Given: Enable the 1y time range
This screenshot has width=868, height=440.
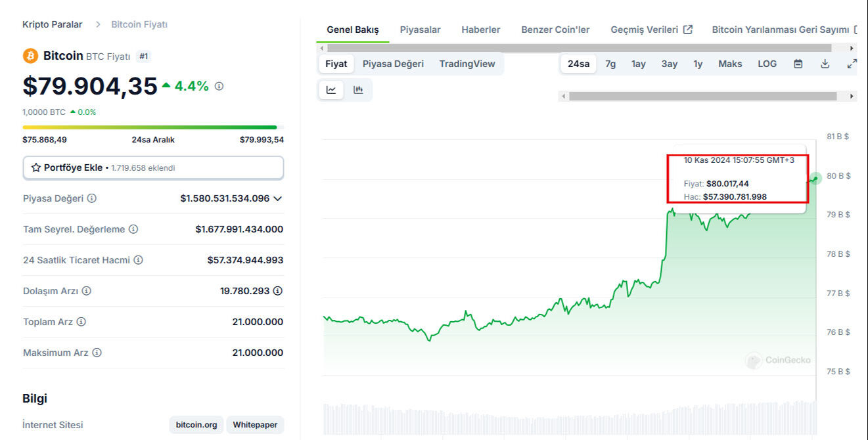Looking at the screenshot, I should click(x=698, y=64).
